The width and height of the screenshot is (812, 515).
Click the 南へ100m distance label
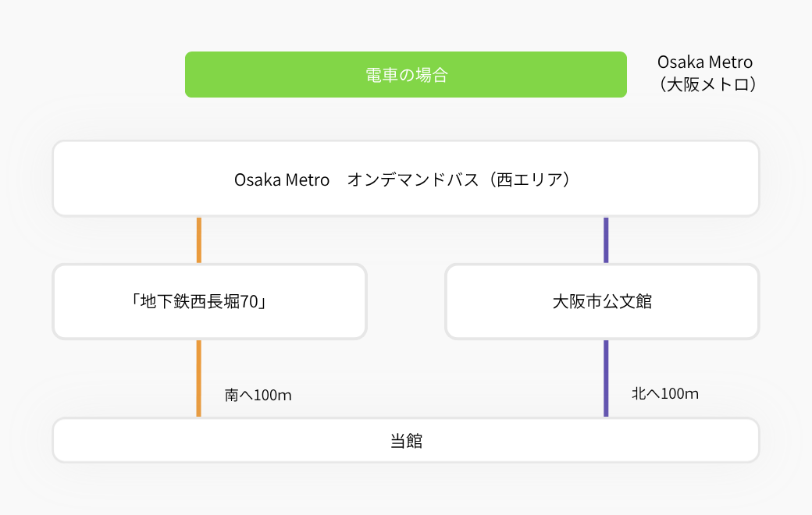(x=258, y=395)
